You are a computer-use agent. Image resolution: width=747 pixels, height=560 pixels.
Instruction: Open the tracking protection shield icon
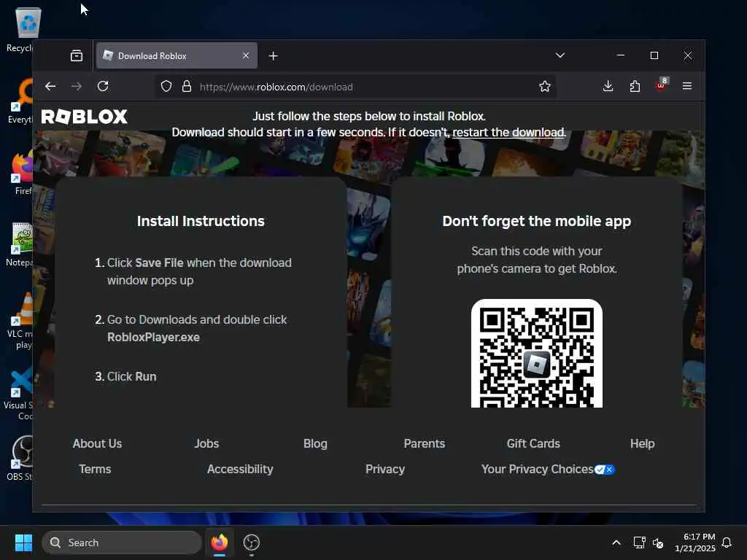166,86
